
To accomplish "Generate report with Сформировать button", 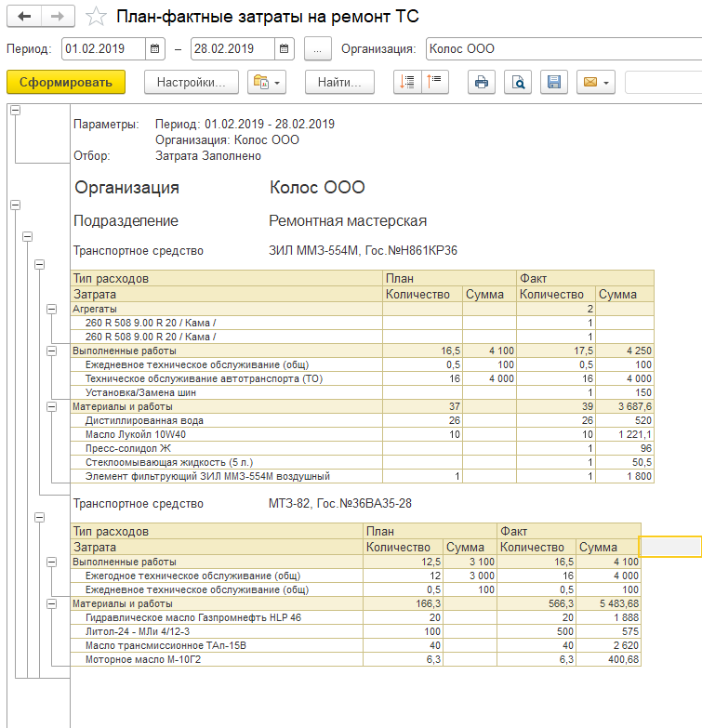I will (66, 82).
